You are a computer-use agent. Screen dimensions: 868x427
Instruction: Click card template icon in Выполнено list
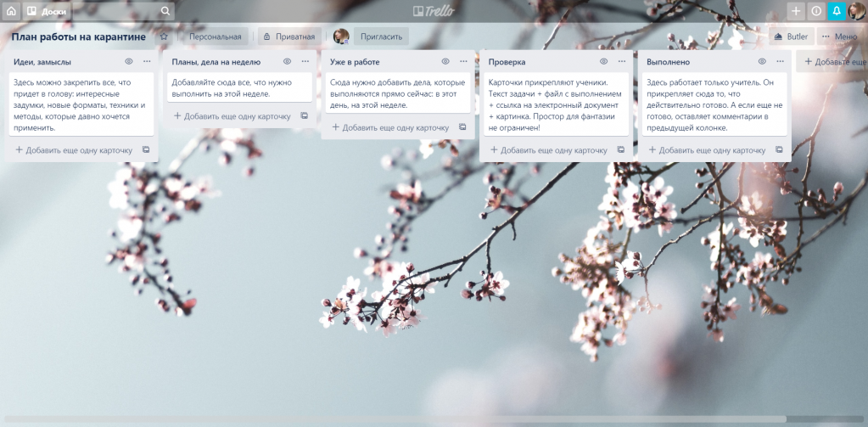point(779,149)
